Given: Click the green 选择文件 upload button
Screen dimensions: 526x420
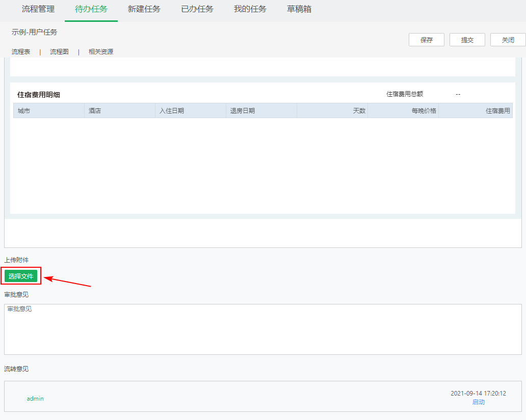Looking at the screenshot, I should [x=21, y=276].
